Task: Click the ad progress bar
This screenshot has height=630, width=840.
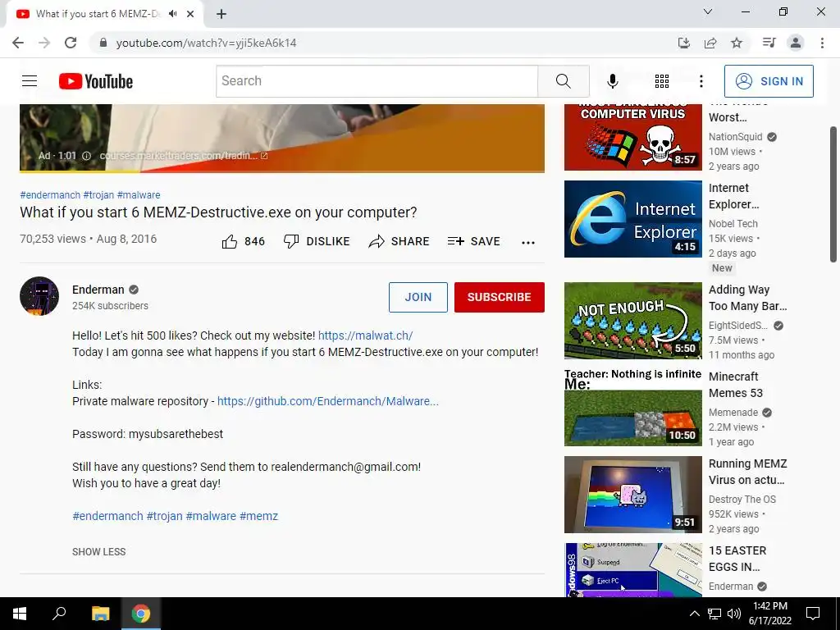Action: coord(282,172)
